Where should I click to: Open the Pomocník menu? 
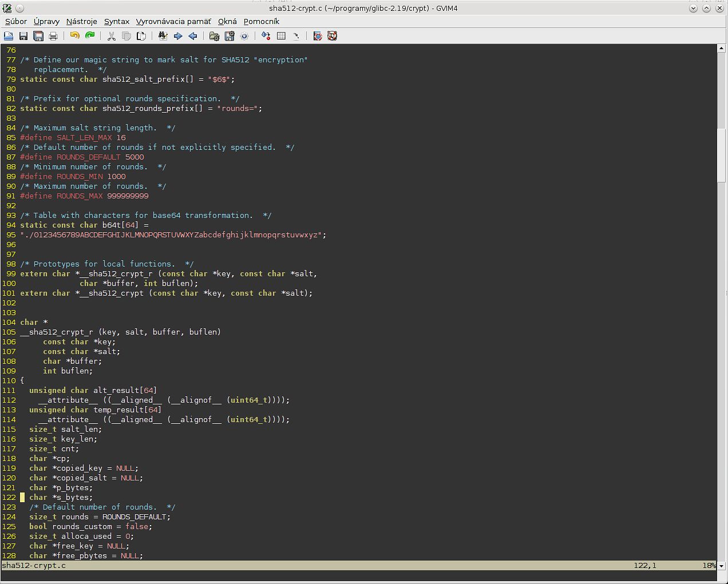262,21
